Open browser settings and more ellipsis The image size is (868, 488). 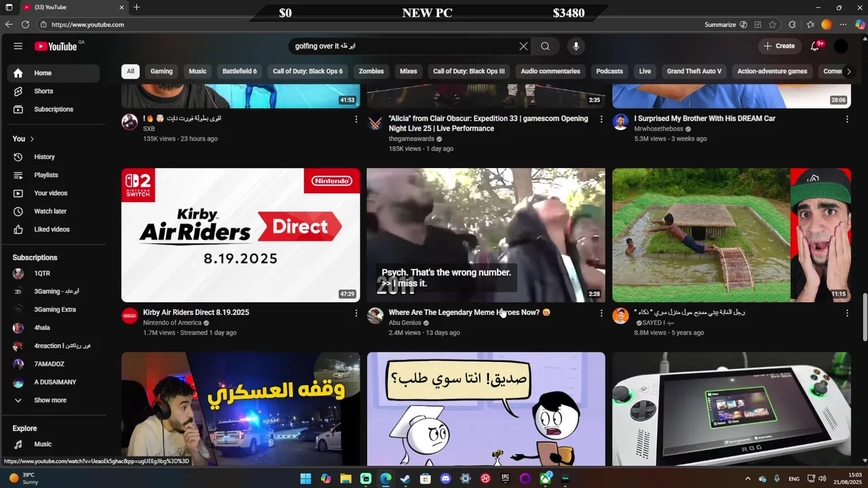coord(844,24)
